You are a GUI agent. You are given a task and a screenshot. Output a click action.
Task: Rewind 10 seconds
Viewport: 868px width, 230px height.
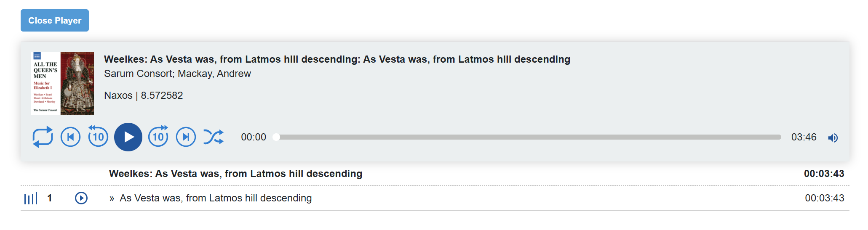(98, 136)
